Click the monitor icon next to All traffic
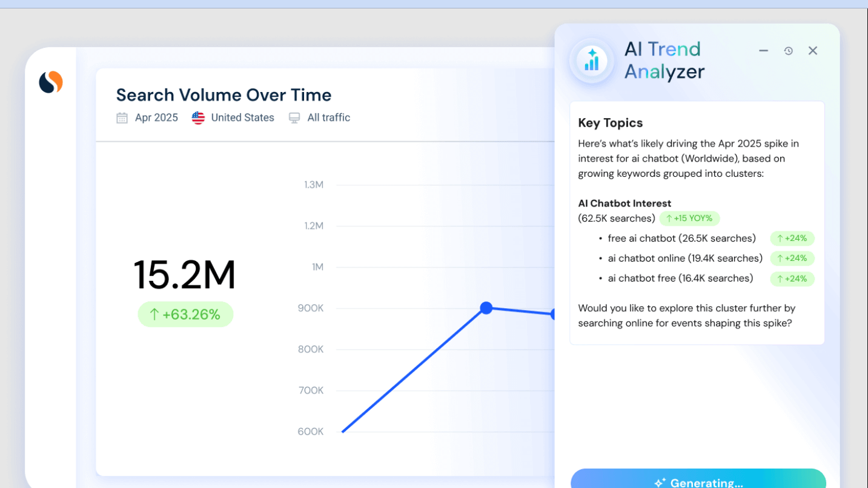 pos(294,117)
